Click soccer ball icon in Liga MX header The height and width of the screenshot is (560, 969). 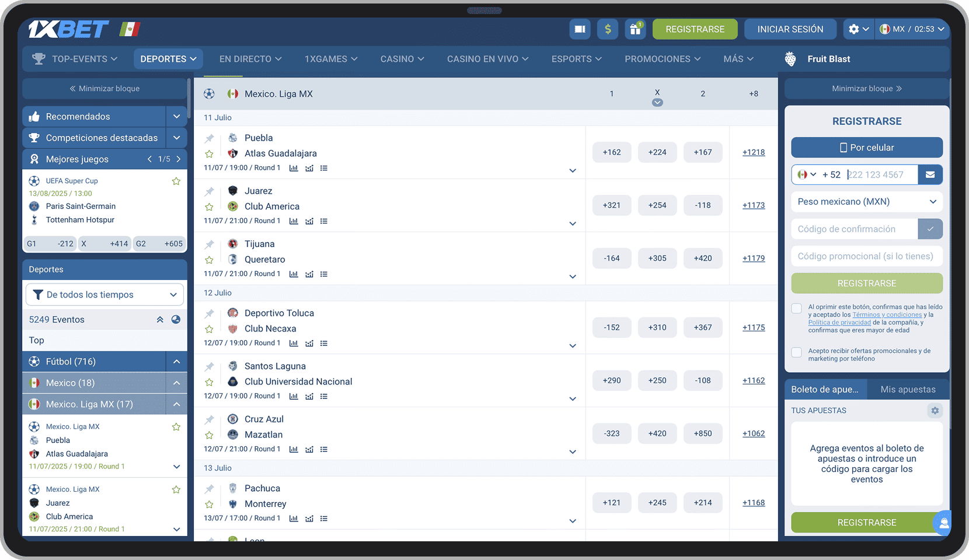tap(209, 94)
